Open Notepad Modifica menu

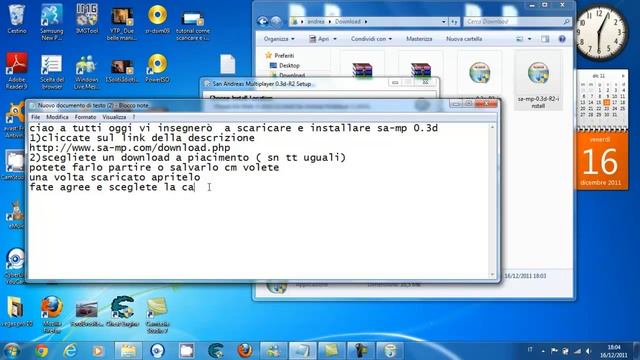57,117
